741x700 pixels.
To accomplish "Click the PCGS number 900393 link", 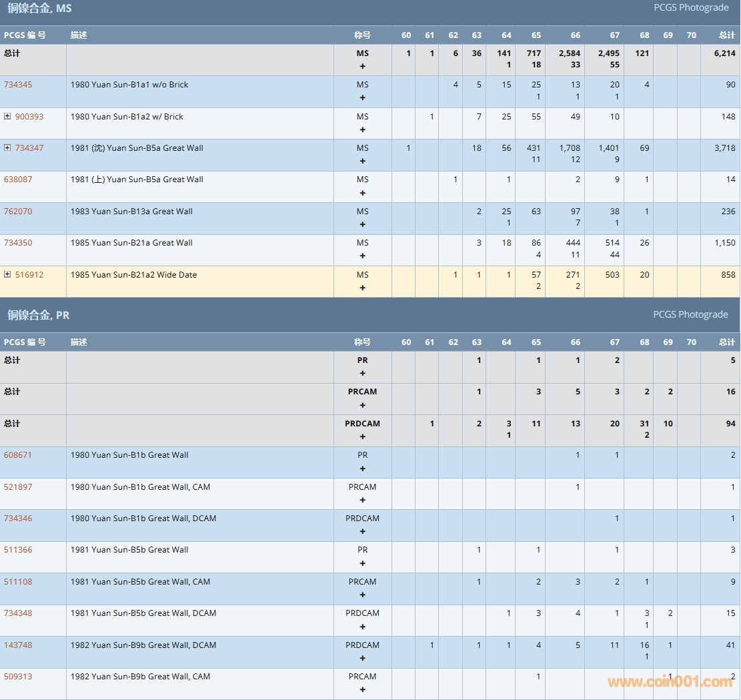I will click(x=29, y=117).
